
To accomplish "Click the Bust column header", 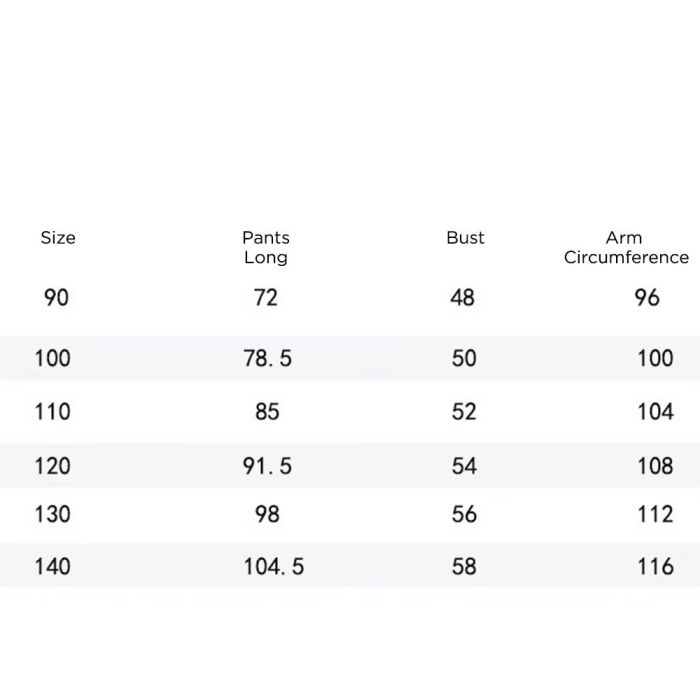I will coord(465,238).
